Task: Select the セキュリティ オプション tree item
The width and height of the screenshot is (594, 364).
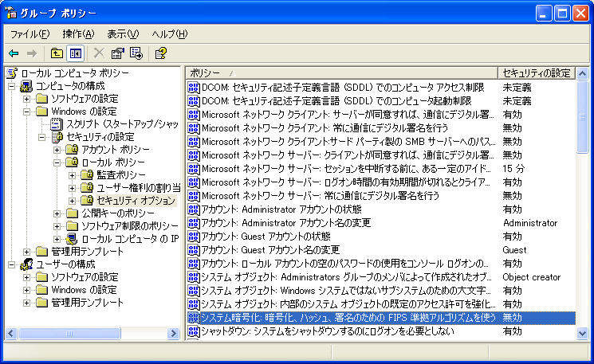Action: pos(136,201)
